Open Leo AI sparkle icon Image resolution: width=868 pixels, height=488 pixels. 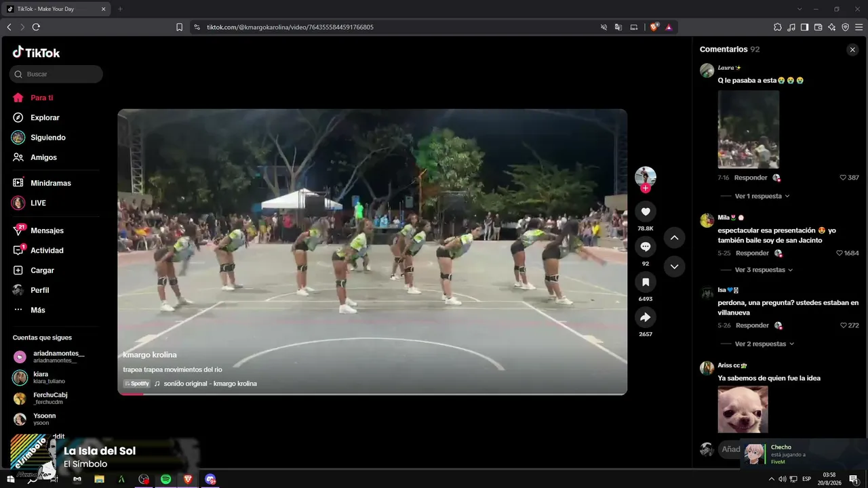pos(831,27)
